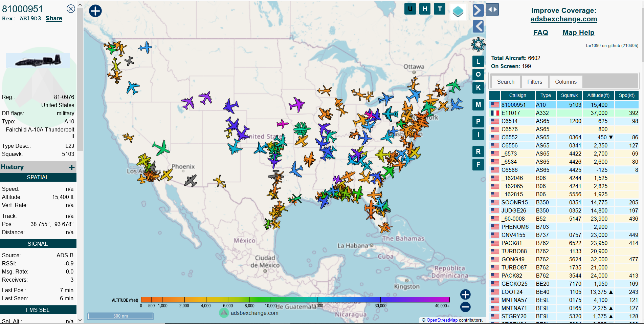Close the selected aircraft info panel

point(71,9)
